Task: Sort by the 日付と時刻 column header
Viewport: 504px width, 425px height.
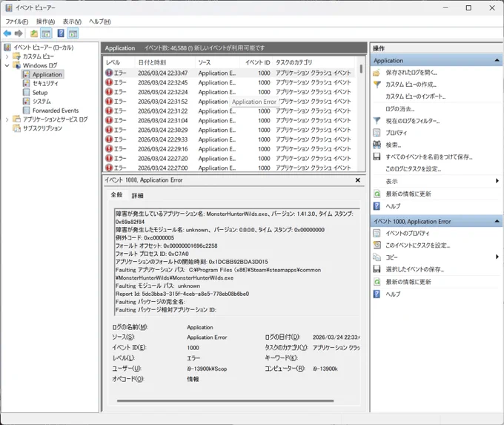Action: (165, 62)
